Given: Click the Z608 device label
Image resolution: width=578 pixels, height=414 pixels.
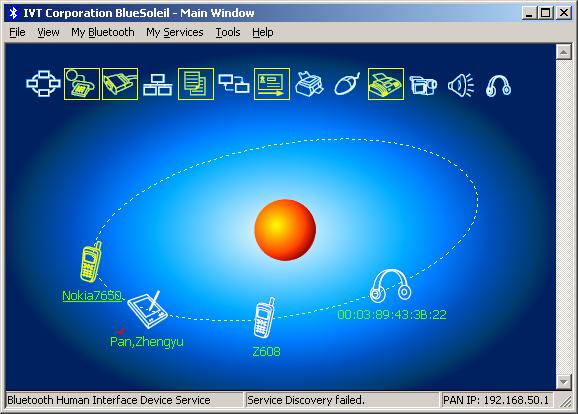Looking at the screenshot, I should pyautogui.click(x=266, y=351).
